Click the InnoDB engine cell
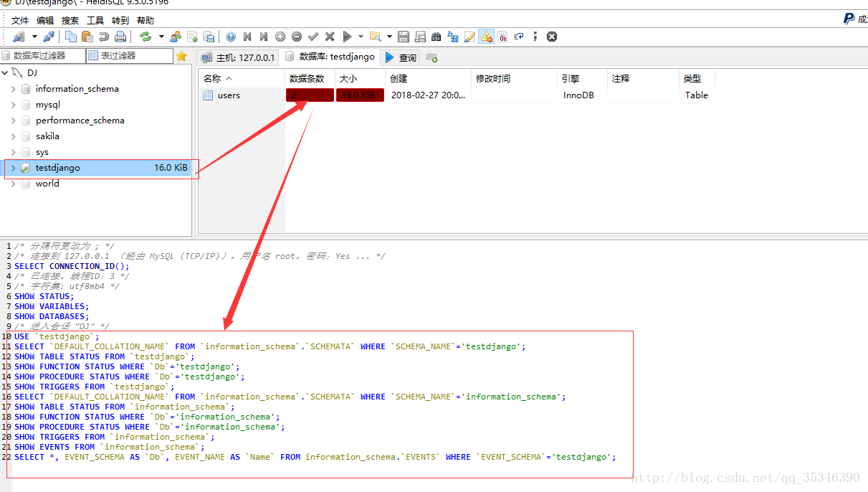 pyautogui.click(x=582, y=95)
